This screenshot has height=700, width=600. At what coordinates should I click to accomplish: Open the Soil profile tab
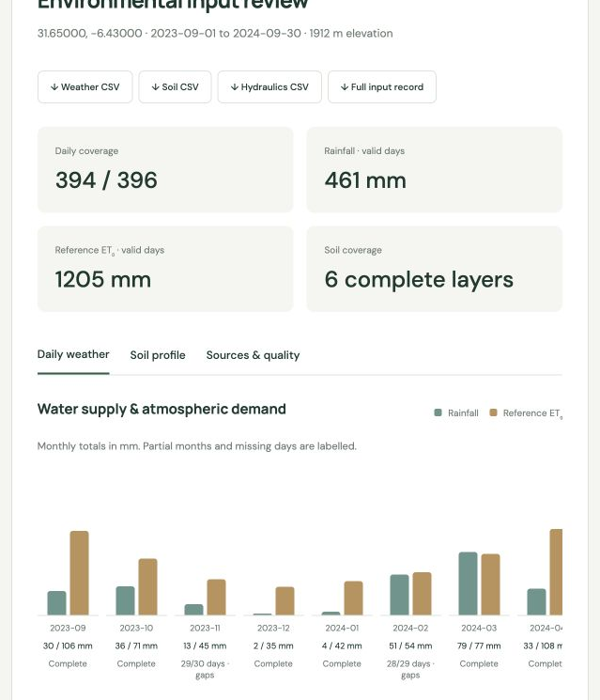coord(158,355)
